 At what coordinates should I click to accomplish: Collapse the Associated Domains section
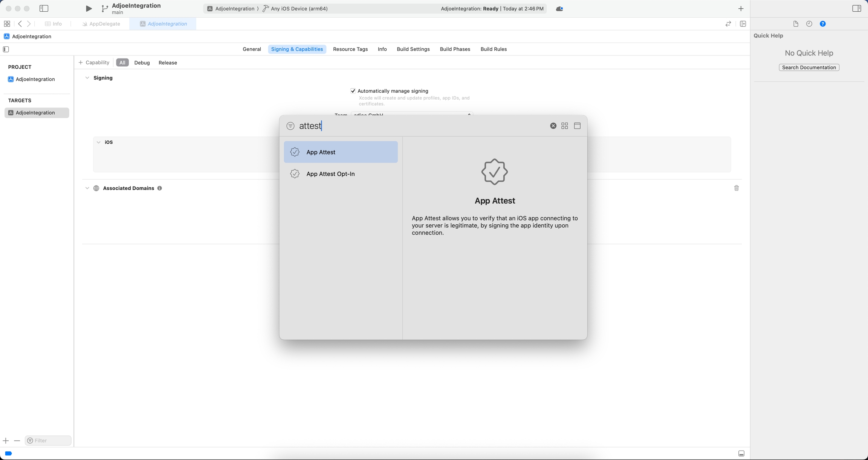coord(87,188)
